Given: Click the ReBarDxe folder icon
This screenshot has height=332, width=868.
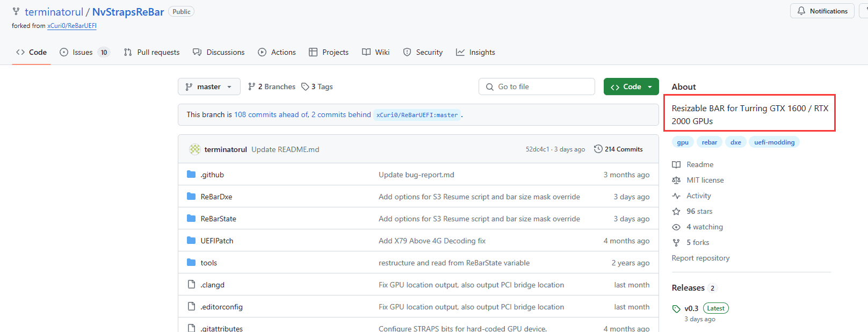Looking at the screenshot, I should [x=191, y=196].
